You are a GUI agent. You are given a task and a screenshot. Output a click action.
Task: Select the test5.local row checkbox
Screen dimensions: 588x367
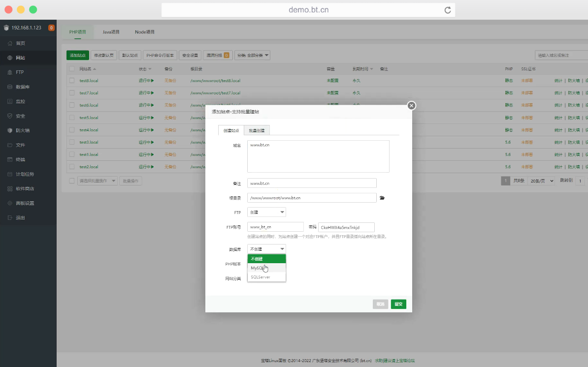[72, 118]
